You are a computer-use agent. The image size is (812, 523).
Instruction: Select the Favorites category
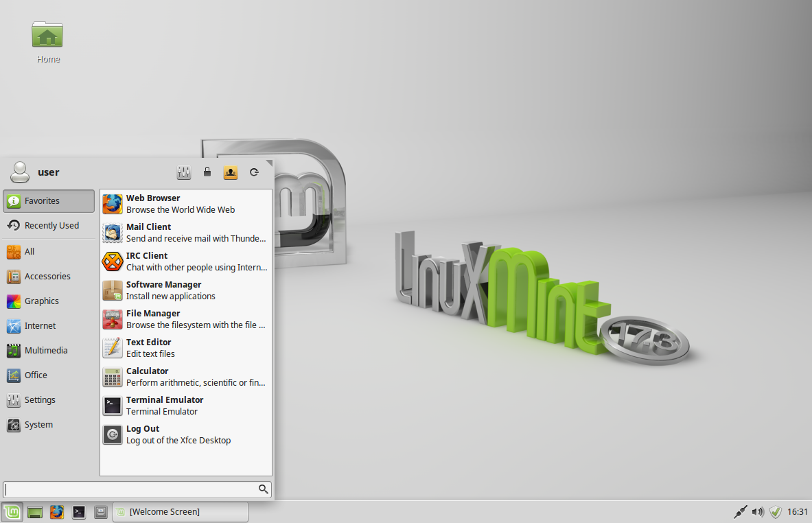49,201
